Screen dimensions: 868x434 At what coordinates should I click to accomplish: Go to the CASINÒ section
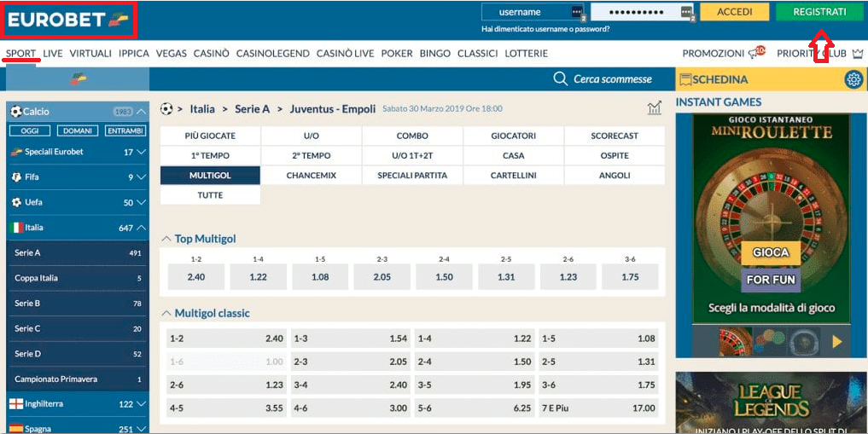tap(211, 54)
